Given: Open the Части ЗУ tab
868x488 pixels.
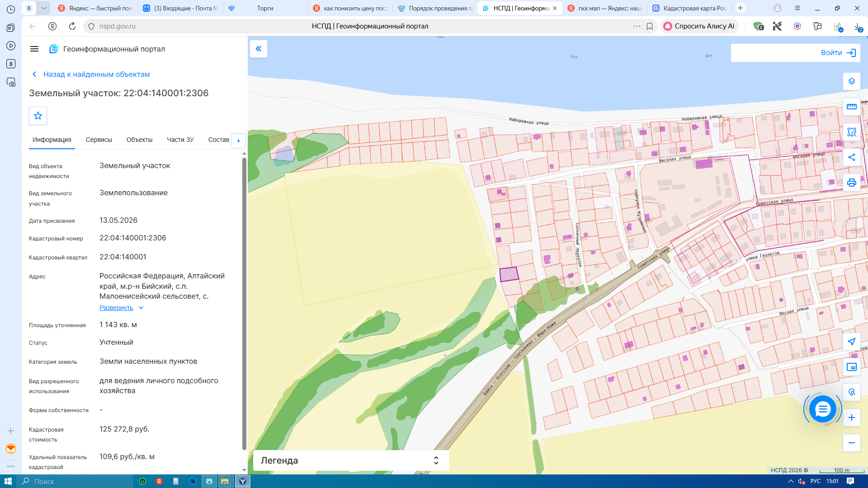Looking at the screenshot, I should [x=180, y=140].
